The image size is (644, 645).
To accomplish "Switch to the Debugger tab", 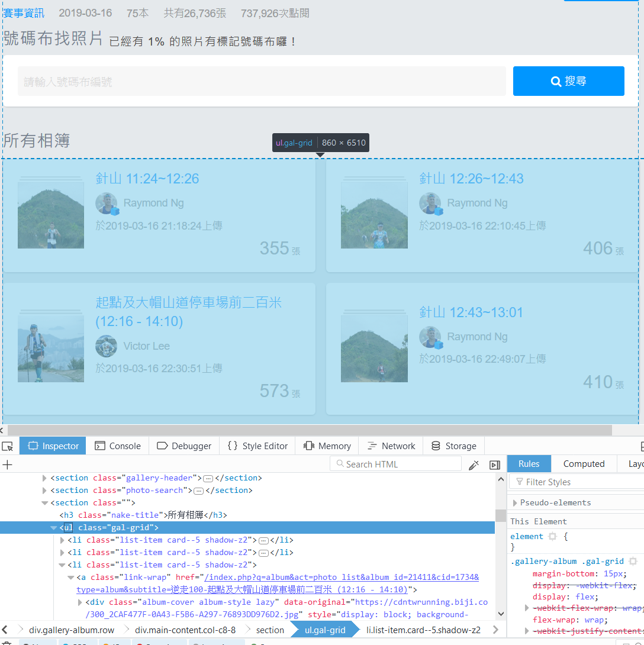I will [184, 446].
